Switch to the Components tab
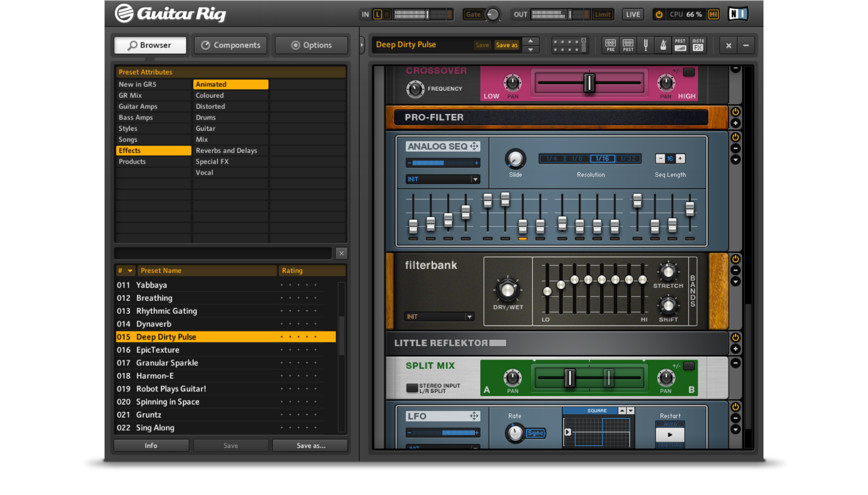868x495 pixels. (231, 45)
